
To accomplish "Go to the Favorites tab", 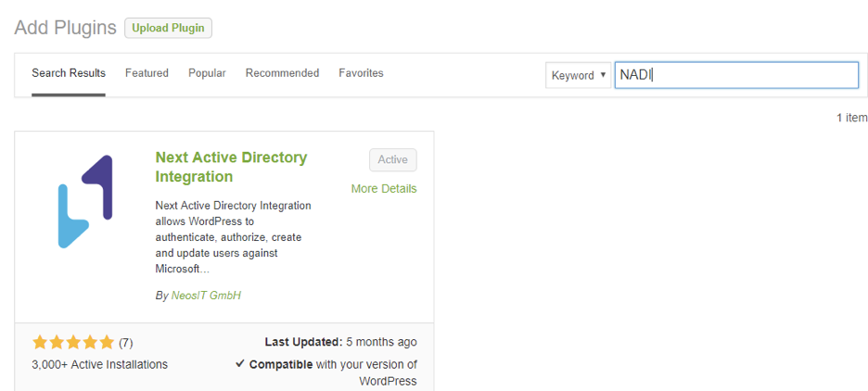I will pos(361,73).
